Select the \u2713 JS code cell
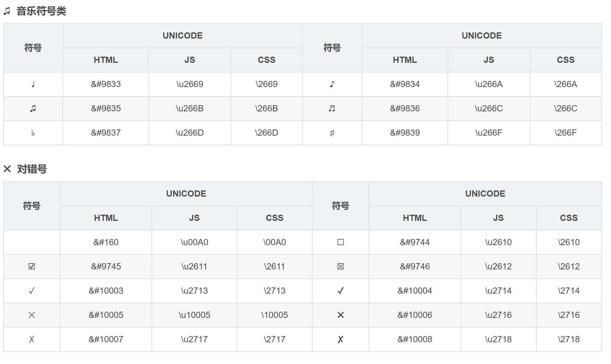611x364 pixels. [195, 291]
